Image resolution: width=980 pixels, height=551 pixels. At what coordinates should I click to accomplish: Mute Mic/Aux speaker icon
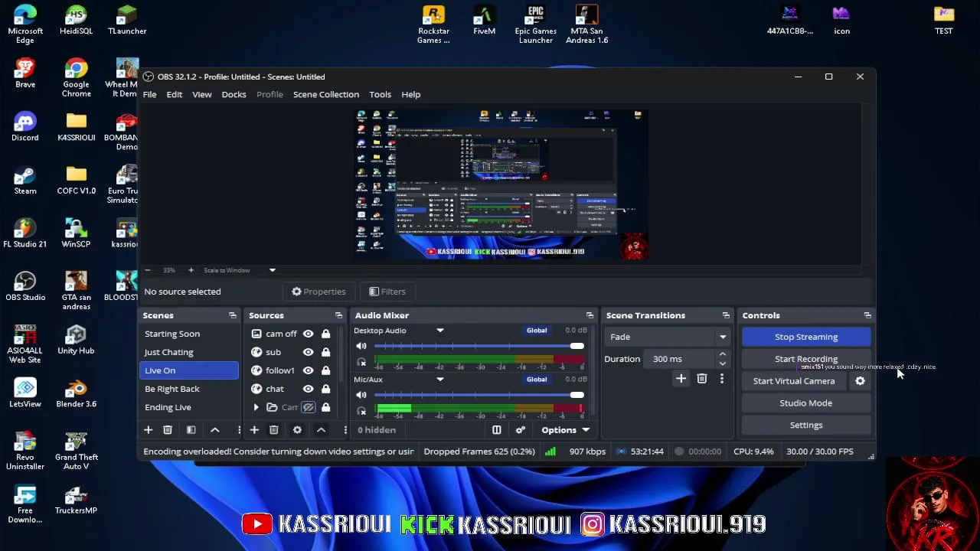pyautogui.click(x=361, y=395)
